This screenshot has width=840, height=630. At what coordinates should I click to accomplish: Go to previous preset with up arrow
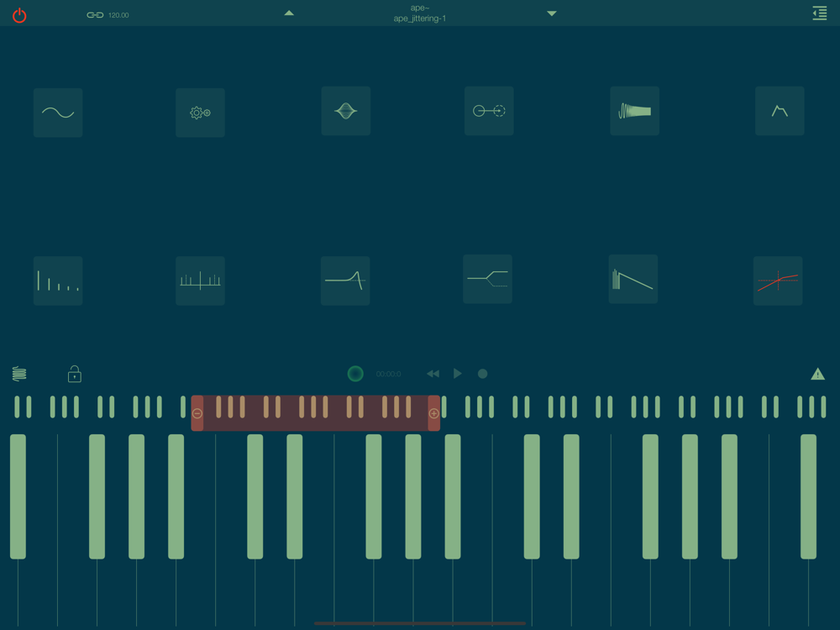tap(289, 13)
